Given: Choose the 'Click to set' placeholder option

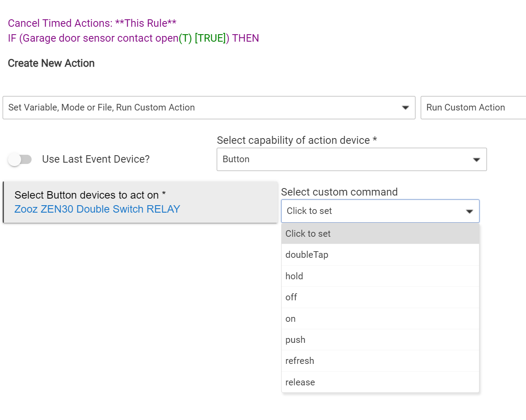Looking at the screenshot, I should [380, 234].
